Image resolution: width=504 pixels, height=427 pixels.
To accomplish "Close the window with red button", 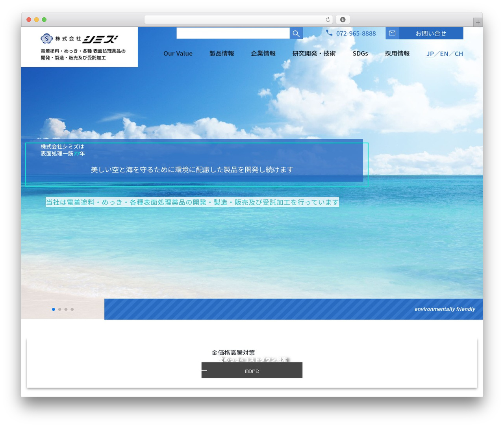I will coord(29,20).
